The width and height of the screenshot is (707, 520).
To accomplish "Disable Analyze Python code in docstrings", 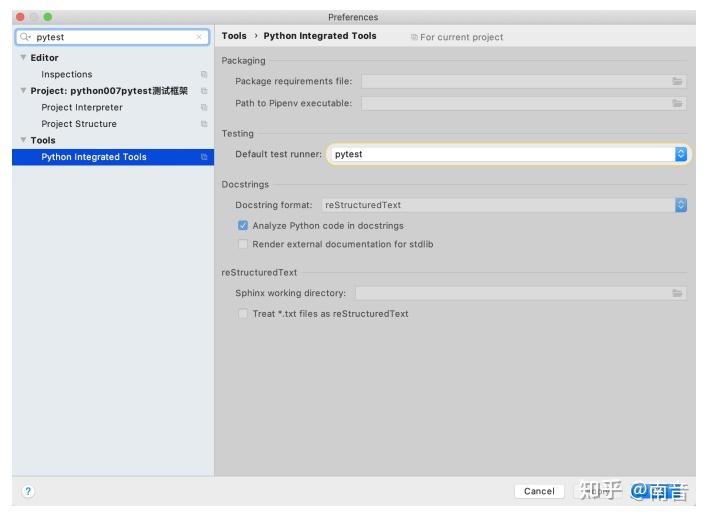I will pyautogui.click(x=243, y=226).
